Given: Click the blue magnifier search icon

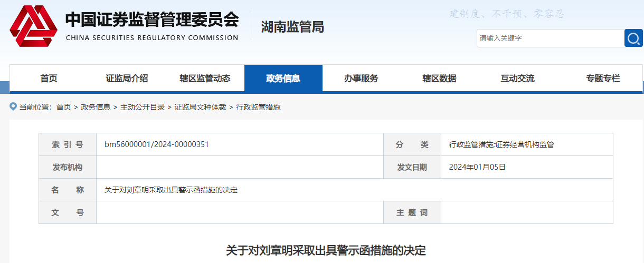Looking at the screenshot, I should click(633, 38).
